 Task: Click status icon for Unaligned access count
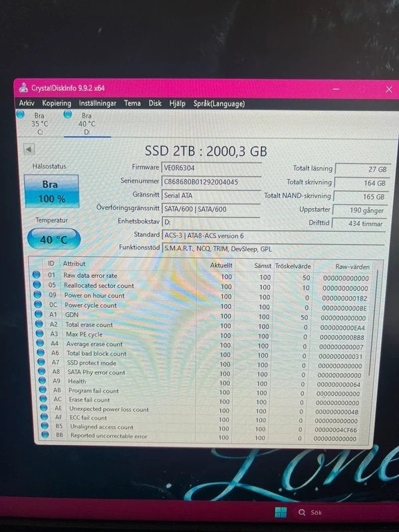(x=45, y=426)
